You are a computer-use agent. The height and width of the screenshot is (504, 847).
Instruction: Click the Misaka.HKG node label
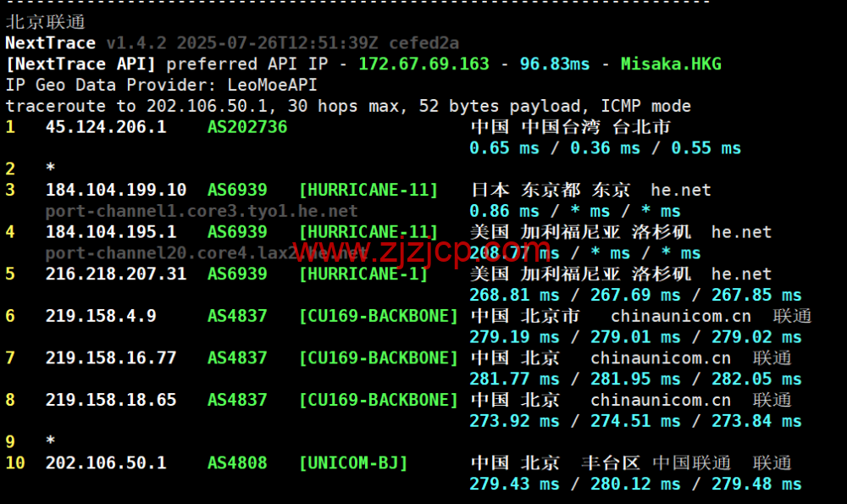tap(671, 64)
